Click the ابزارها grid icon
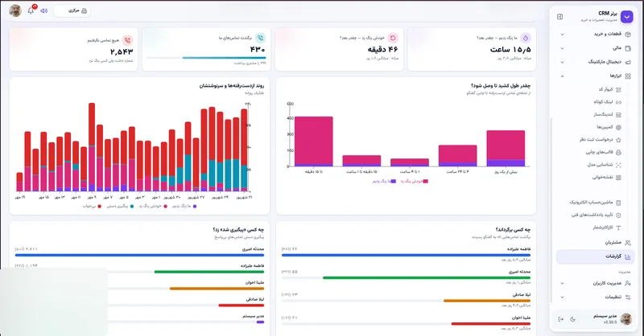The image size is (644, 336). coord(628,76)
